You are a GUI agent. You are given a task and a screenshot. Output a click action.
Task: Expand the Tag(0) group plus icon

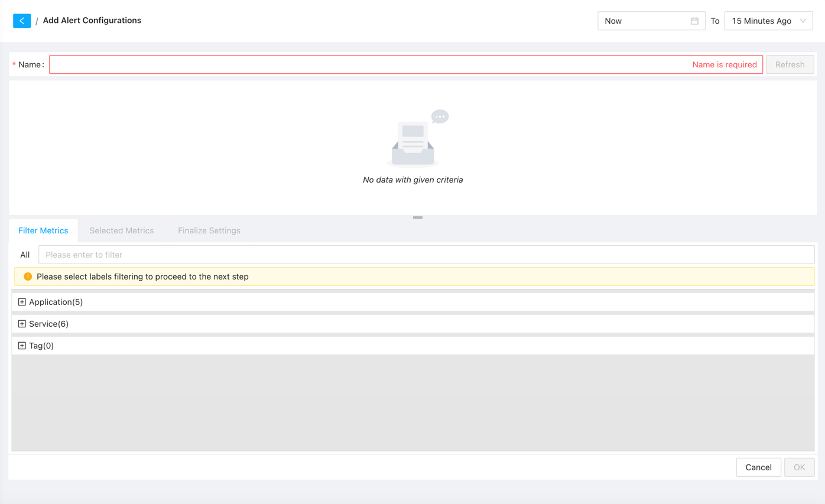[x=22, y=346]
